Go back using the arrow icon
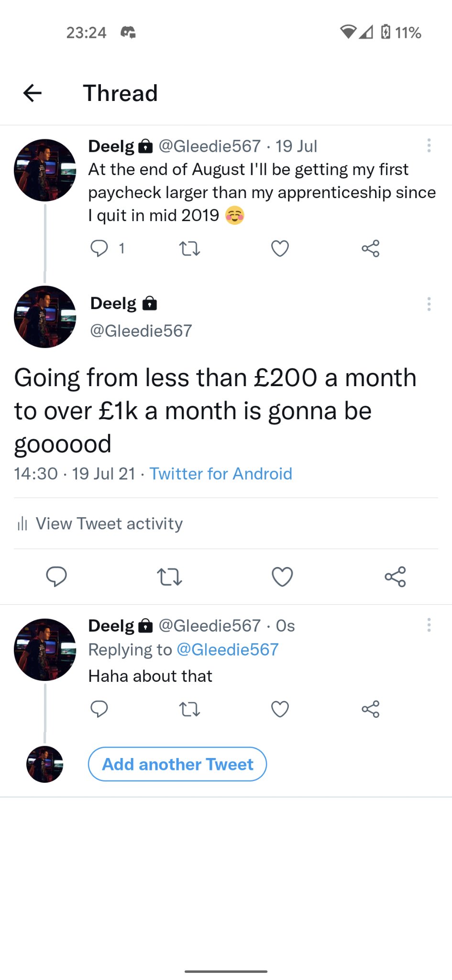 click(33, 93)
